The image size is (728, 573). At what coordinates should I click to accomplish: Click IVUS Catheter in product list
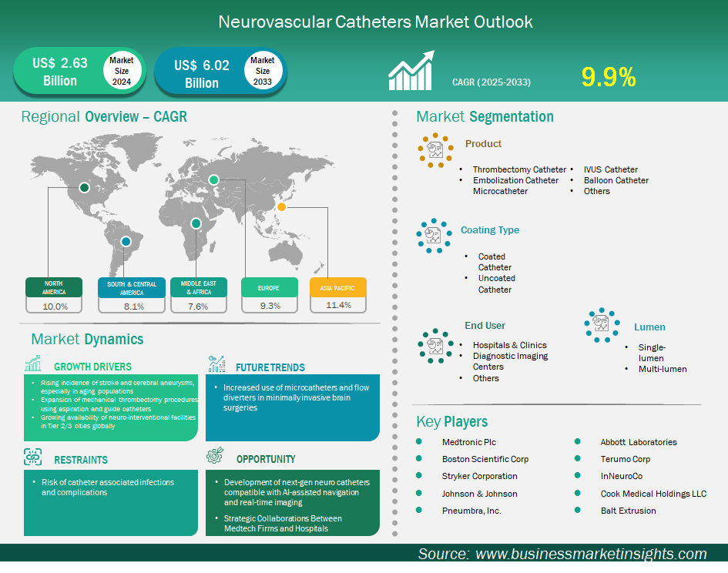pos(611,169)
